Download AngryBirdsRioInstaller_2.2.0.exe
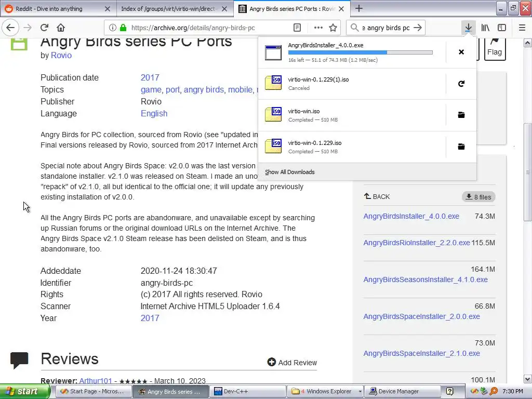The height and width of the screenshot is (399, 532). pyautogui.click(x=417, y=243)
